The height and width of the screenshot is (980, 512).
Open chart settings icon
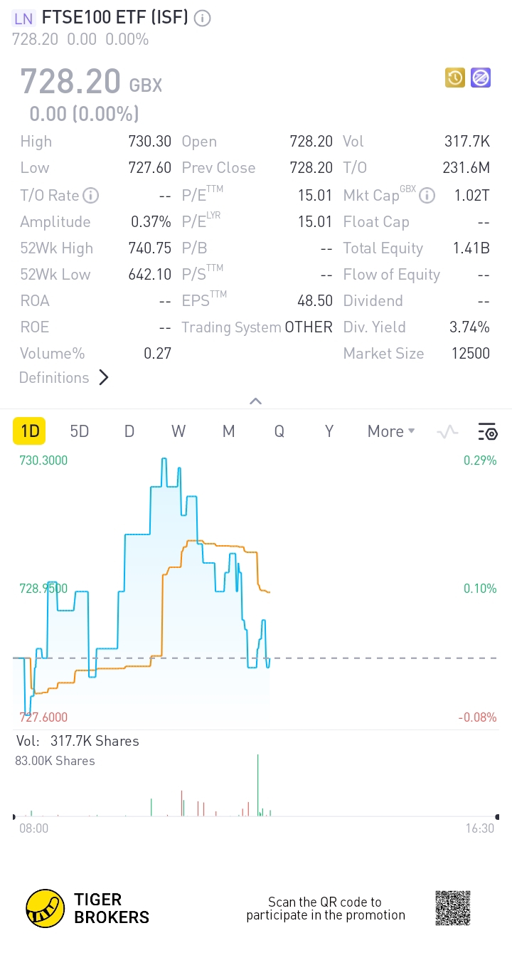(x=487, y=431)
